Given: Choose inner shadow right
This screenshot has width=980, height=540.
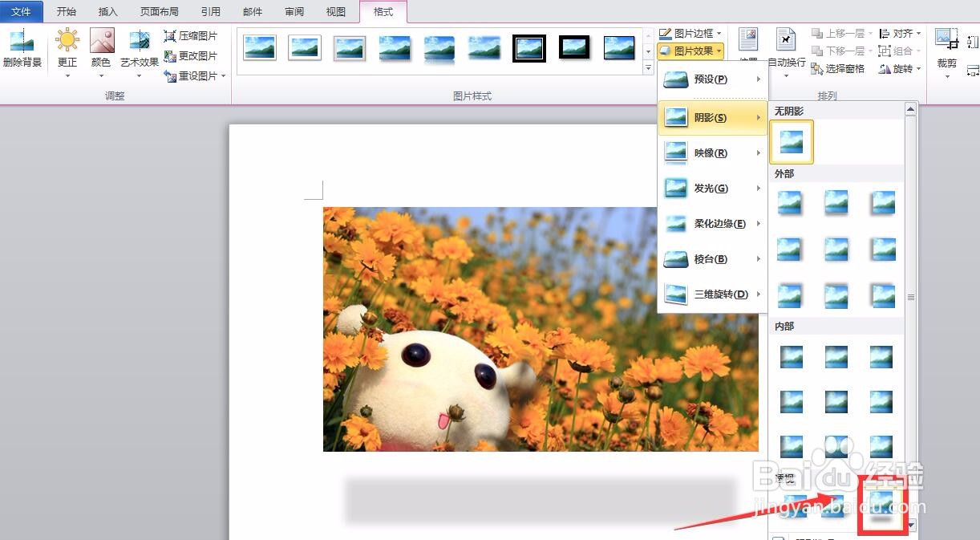Looking at the screenshot, I should coord(881,401).
